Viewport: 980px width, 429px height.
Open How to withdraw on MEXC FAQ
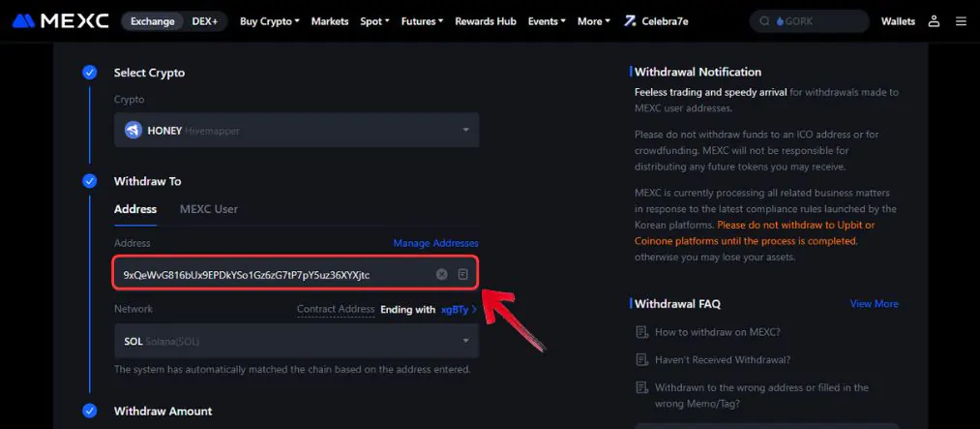pos(718,332)
